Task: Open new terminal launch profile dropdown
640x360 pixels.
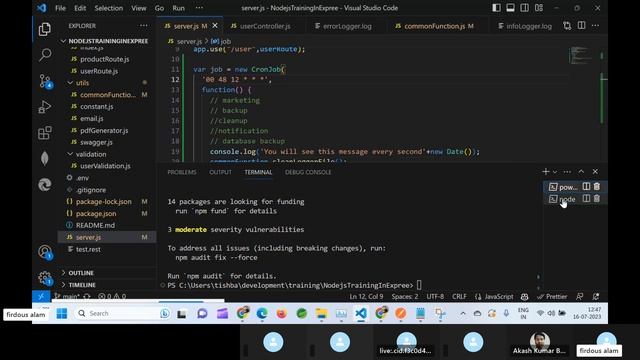Action: 555,172
